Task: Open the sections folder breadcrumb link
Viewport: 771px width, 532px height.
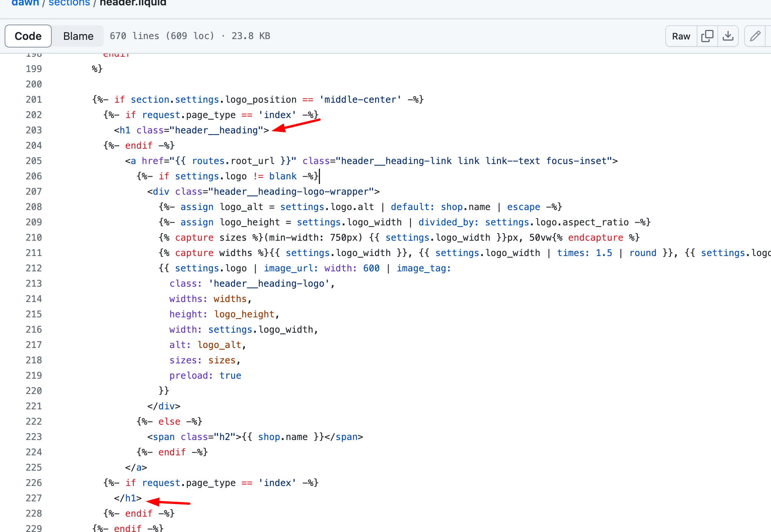Action: tap(69, 3)
